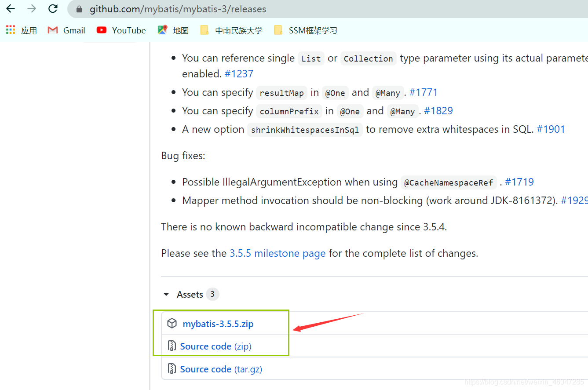Download Source code (tar.gz)
The image size is (588, 390).
[221, 369]
